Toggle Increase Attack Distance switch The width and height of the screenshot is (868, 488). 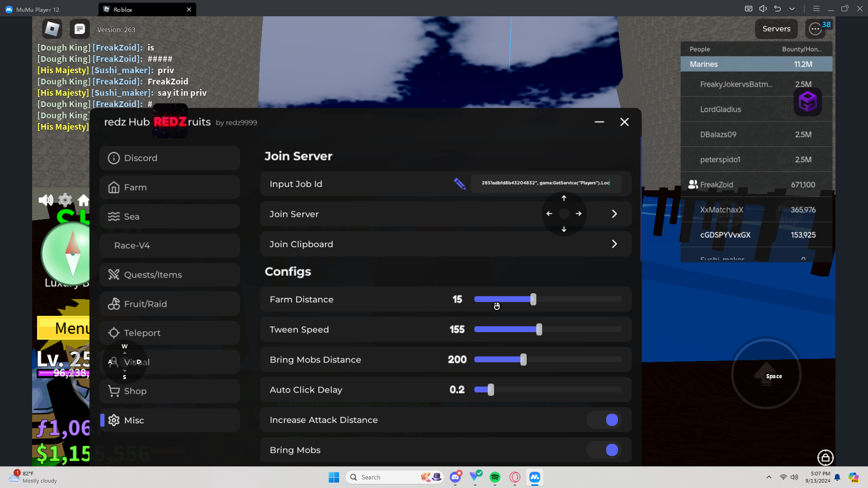[x=604, y=420]
